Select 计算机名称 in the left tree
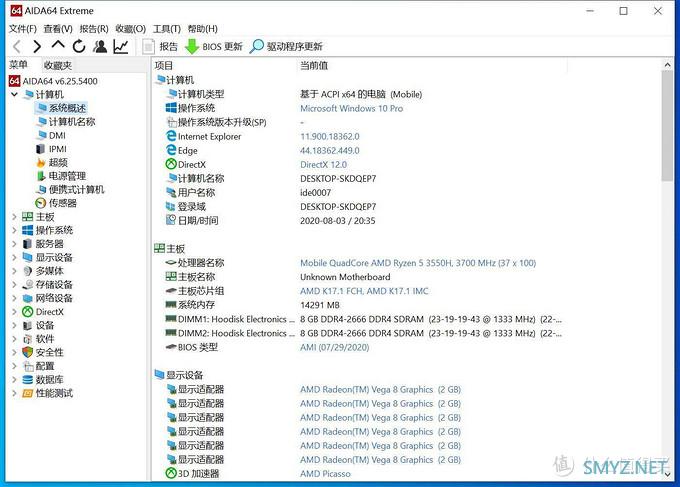 pyautogui.click(x=72, y=121)
